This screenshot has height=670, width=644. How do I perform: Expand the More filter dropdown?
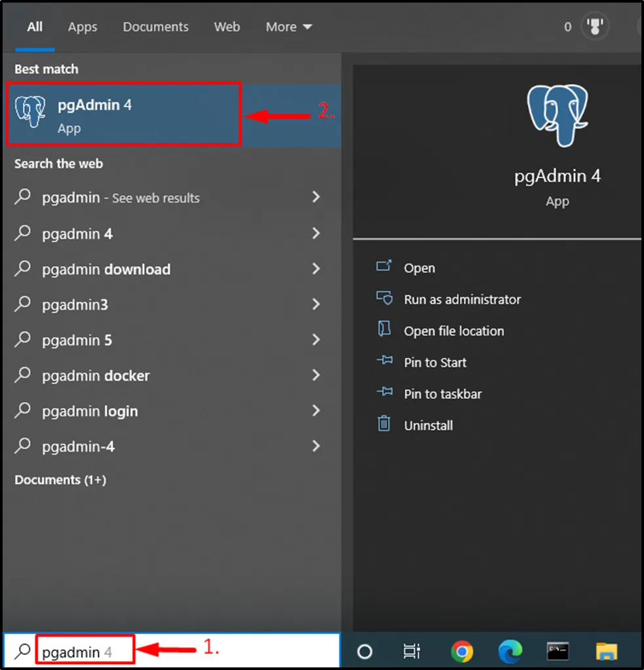tap(288, 27)
